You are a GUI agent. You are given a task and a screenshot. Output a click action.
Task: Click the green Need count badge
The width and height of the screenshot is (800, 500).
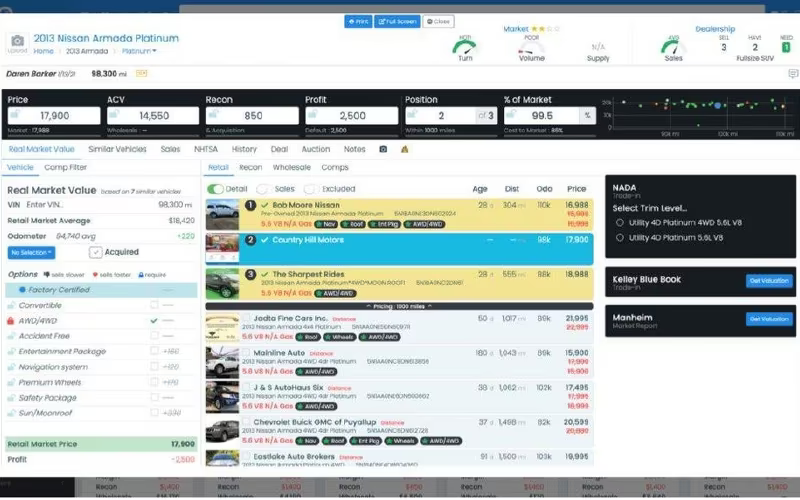click(x=786, y=47)
